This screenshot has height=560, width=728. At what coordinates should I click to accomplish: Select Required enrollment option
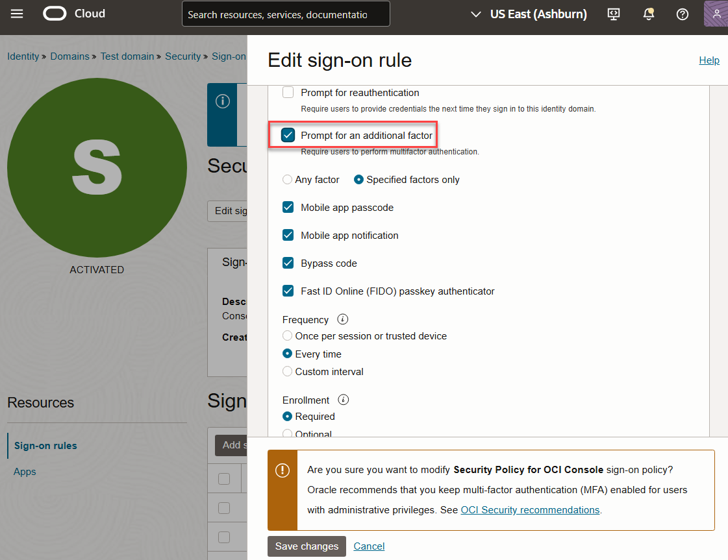coord(288,416)
